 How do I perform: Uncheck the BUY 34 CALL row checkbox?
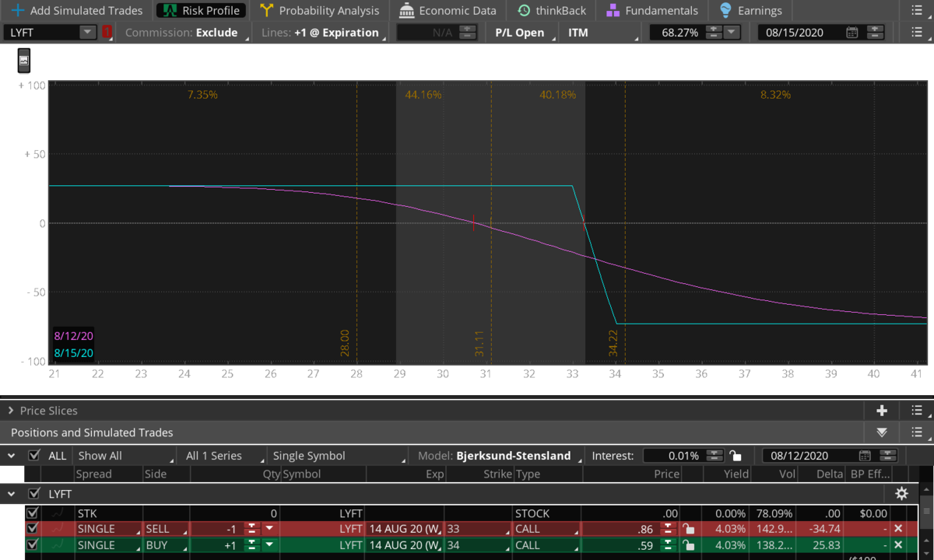pyautogui.click(x=32, y=545)
